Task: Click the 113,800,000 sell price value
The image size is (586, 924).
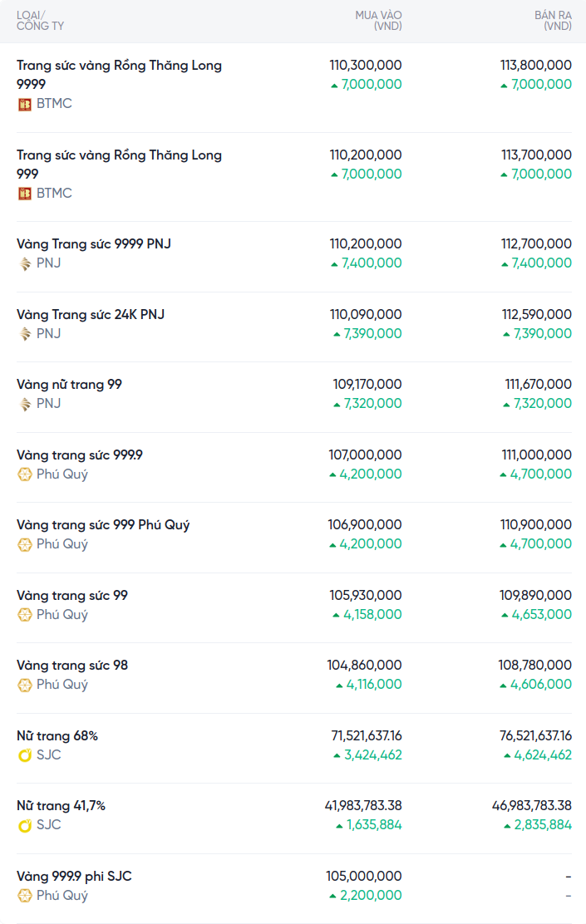Action: 536,66
